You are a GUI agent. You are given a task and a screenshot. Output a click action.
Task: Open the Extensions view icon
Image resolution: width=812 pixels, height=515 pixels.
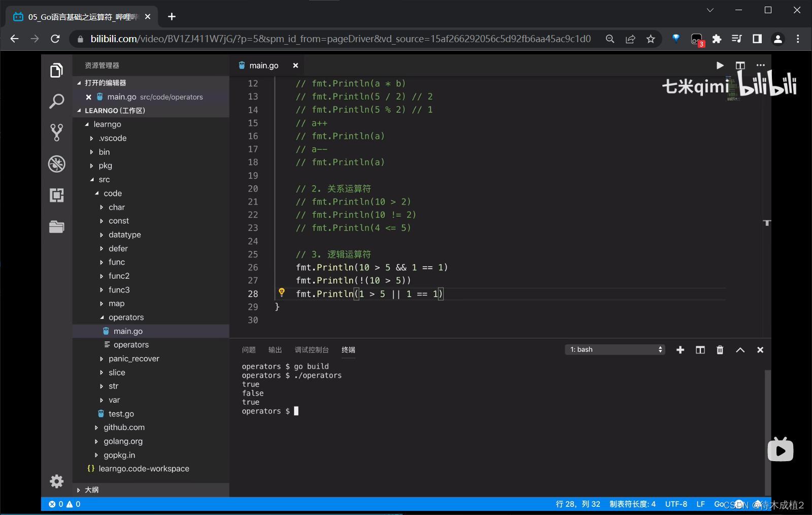(x=56, y=195)
